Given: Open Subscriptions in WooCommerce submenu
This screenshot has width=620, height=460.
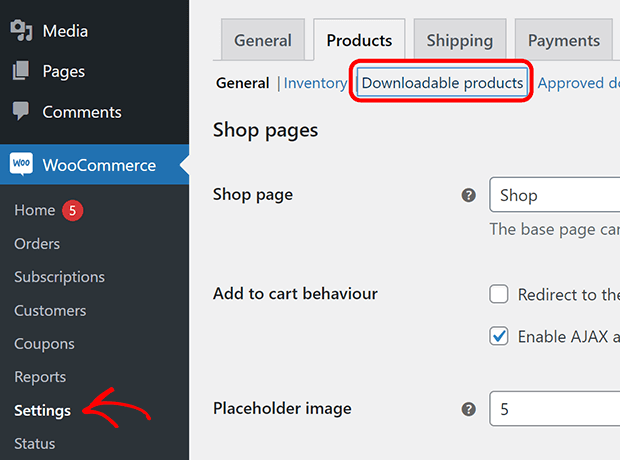Looking at the screenshot, I should click(x=60, y=277).
